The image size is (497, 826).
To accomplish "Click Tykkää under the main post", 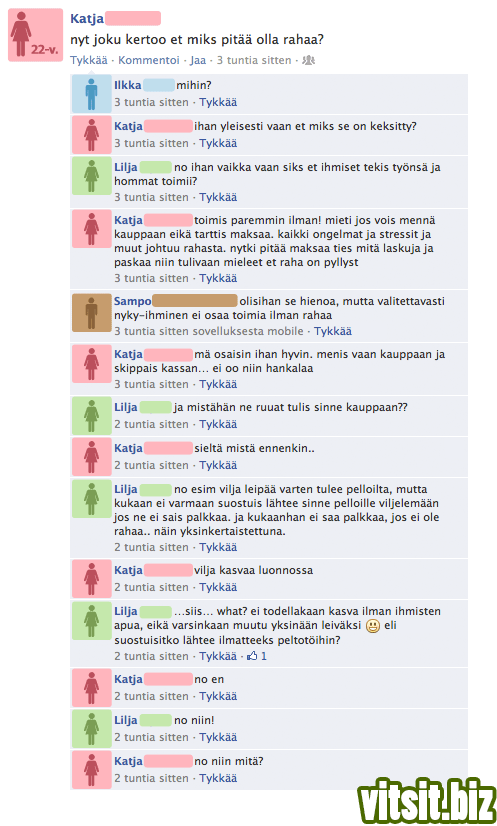I will coord(89,60).
